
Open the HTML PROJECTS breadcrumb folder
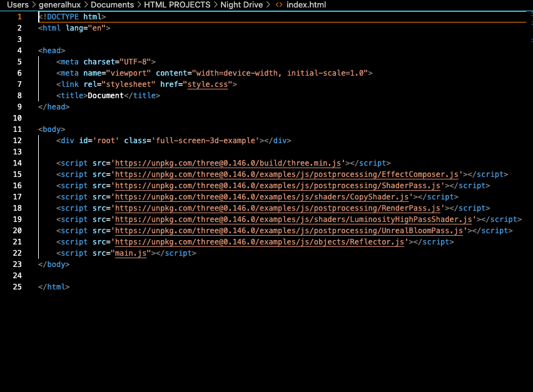pyautogui.click(x=178, y=5)
